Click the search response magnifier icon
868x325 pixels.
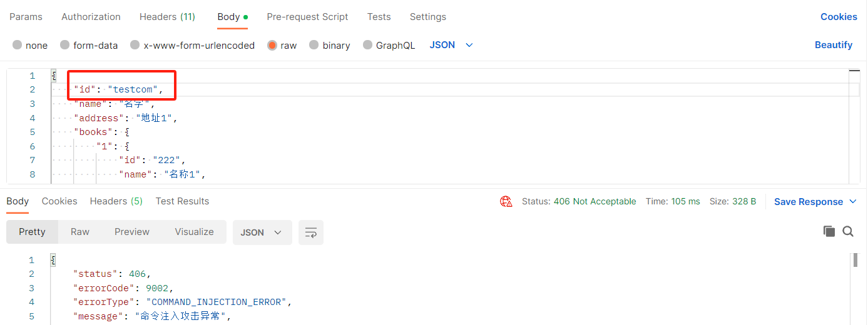(848, 232)
